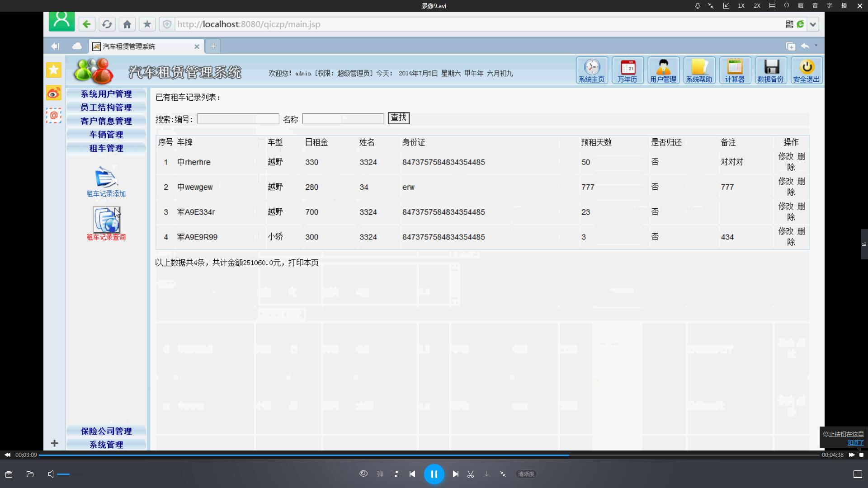Set playback size to 2X
Viewport: 868px width, 488px height.
click(757, 6)
